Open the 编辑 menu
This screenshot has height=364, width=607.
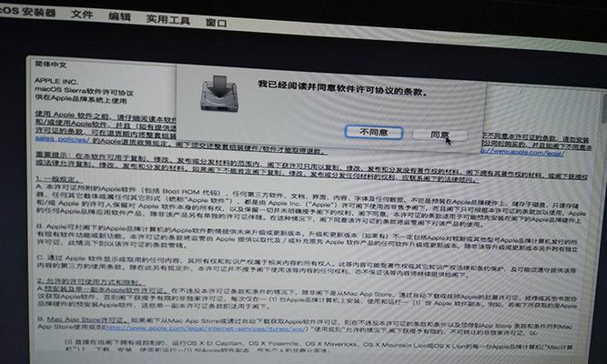click(x=119, y=16)
